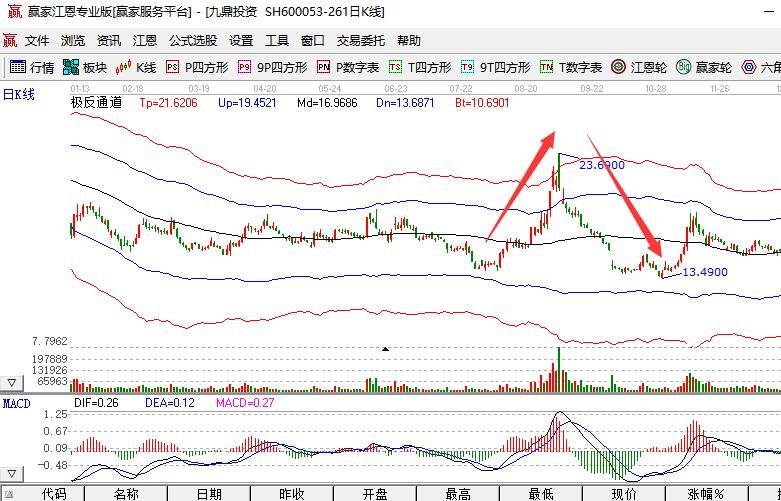Click the 日K线 chart label
The image size is (781, 501).
[18, 94]
